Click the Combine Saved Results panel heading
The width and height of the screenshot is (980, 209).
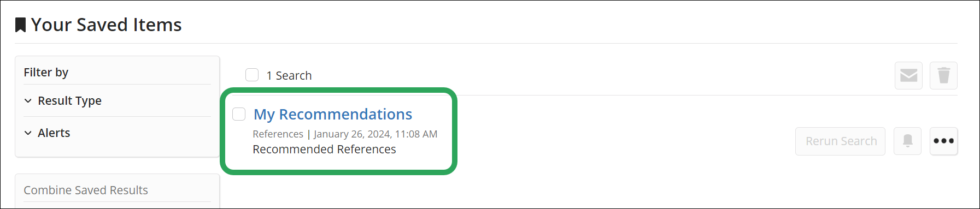86,190
